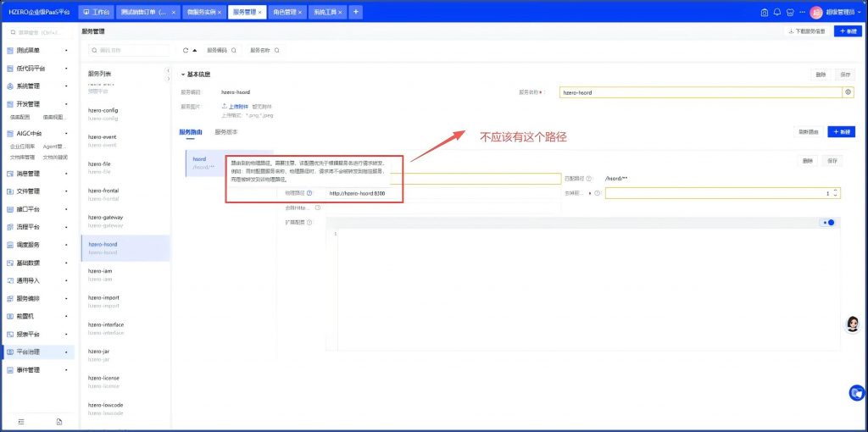Click the 刷新路由 button
The height and width of the screenshot is (432, 868).
808,132
